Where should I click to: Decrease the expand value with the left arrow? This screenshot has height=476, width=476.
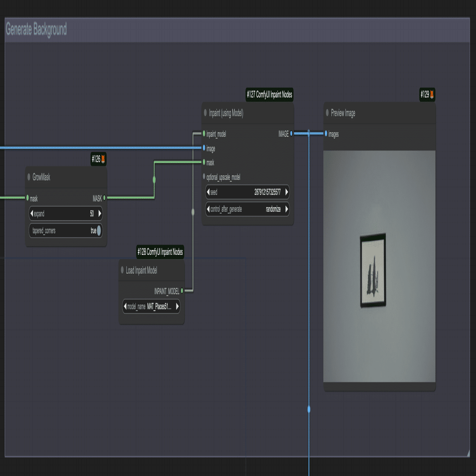(x=32, y=214)
